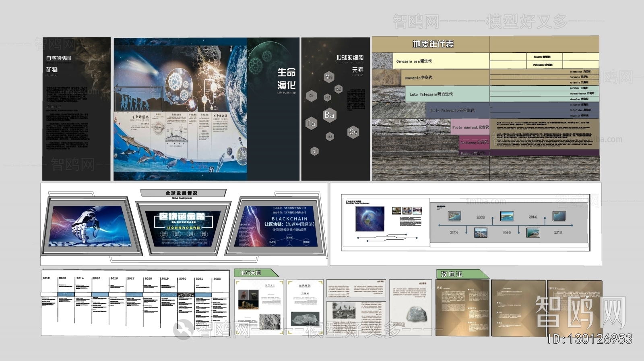Click the 全球发展情况 header banner
Image resolution: width=644 pixels, height=361 pixels.
coord(182,193)
